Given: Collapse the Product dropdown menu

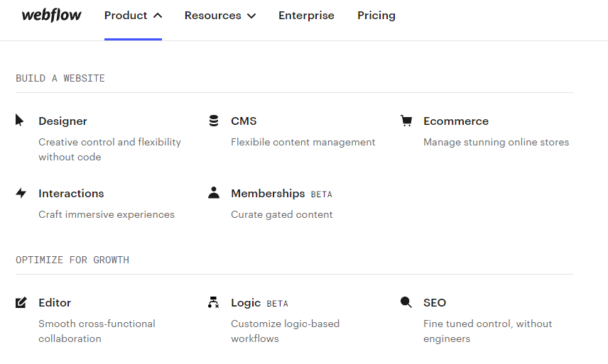Looking at the screenshot, I should (133, 16).
